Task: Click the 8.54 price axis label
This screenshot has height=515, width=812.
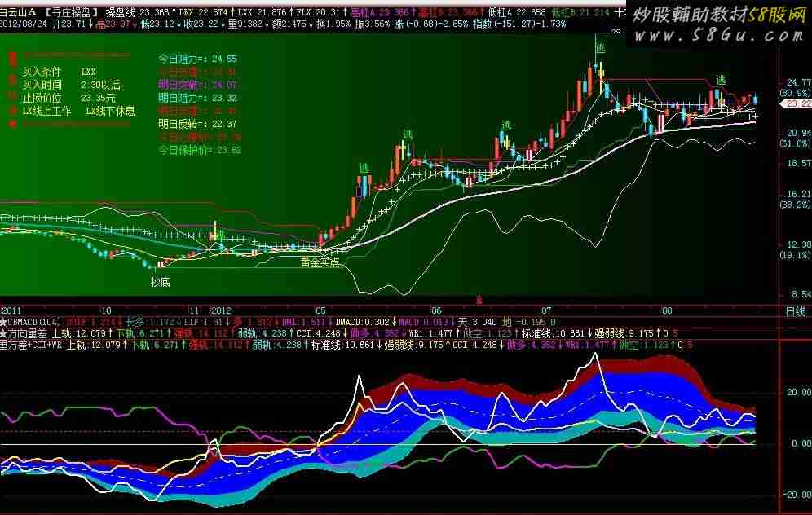Action: coord(801,294)
